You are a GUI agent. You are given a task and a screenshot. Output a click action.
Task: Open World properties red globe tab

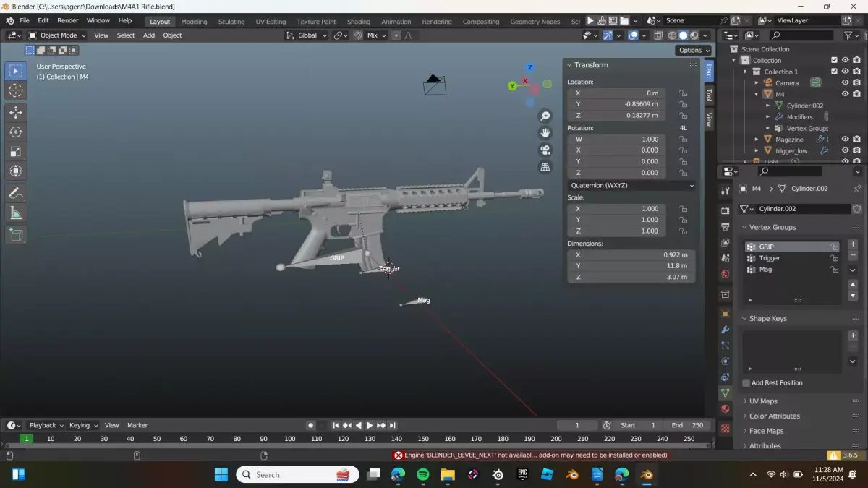click(725, 274)
